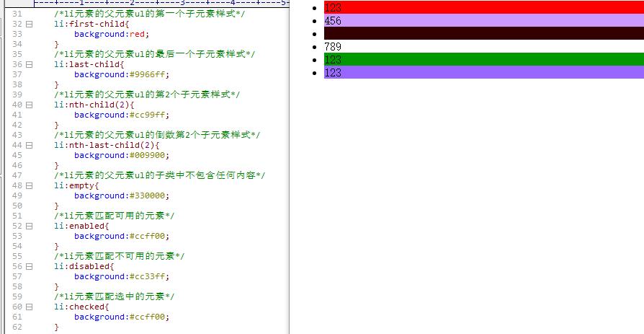Click the background:#009900; line
644x334 pixels.
coord(122,155)
